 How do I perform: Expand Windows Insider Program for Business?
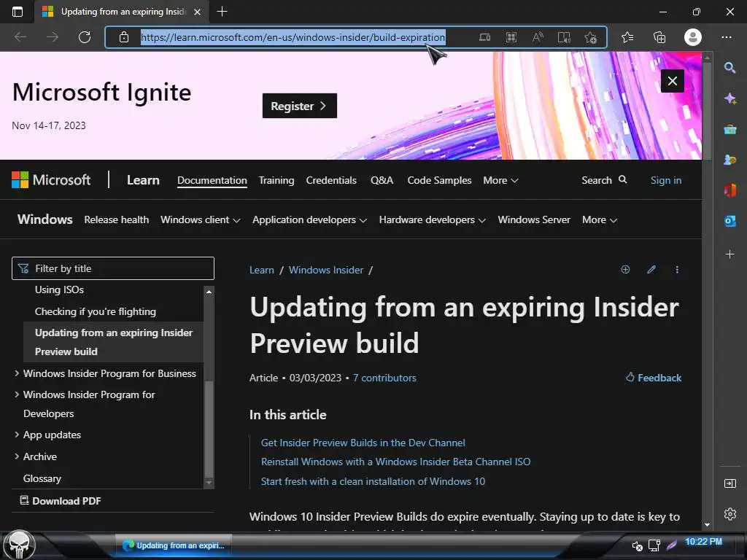106,373
